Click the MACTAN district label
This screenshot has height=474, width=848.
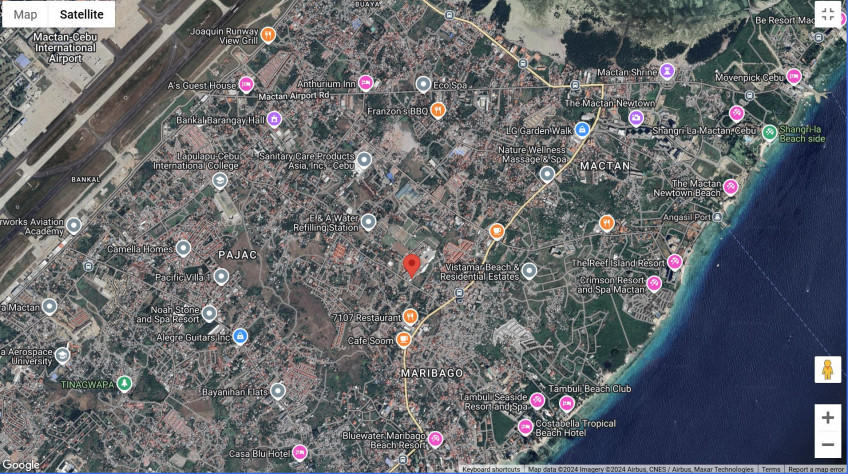click(605, 166)
